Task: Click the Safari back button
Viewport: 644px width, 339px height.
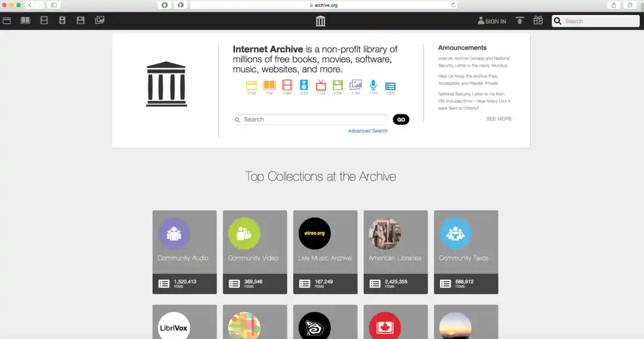Action: click(x=30, y=5)
